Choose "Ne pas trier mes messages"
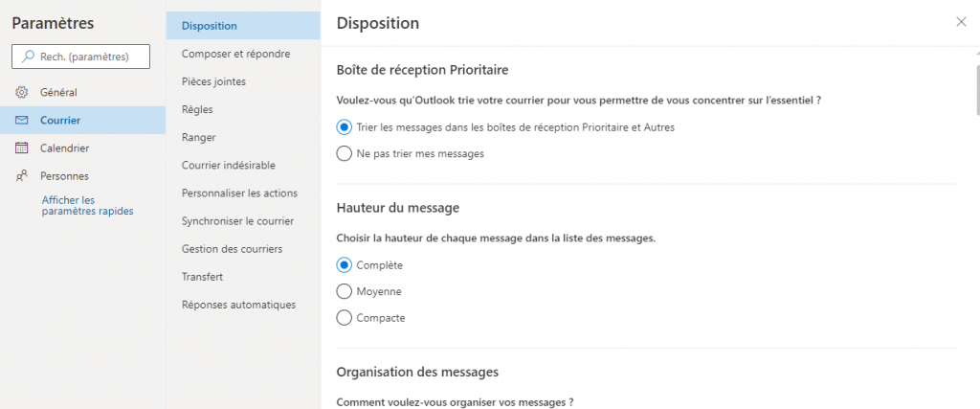The image size is (980, 409). 345,153
